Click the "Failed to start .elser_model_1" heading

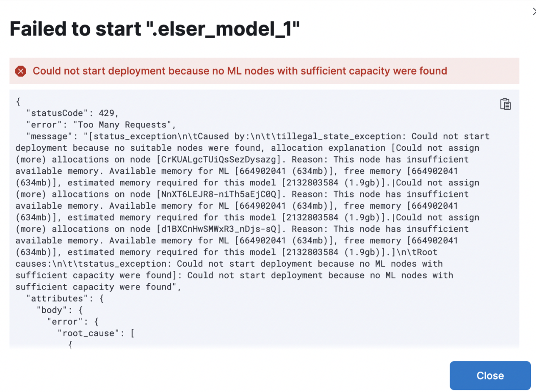click(155, 30)
